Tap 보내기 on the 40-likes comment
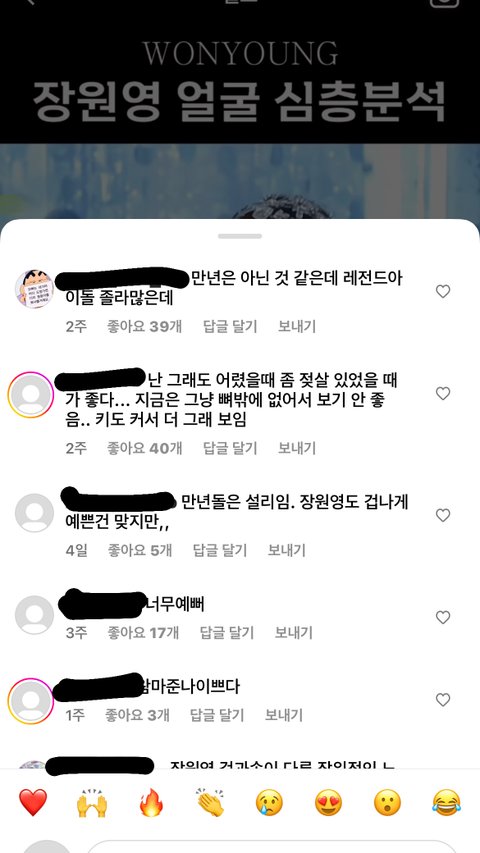This screenshot has width=480, height=853. [x=297, y=448]
